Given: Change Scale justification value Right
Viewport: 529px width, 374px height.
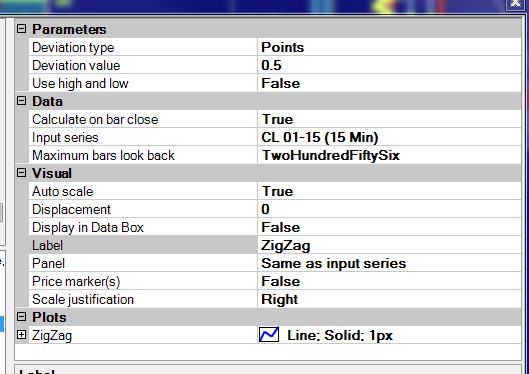Looking at the screenshot, I should [389, 299].
